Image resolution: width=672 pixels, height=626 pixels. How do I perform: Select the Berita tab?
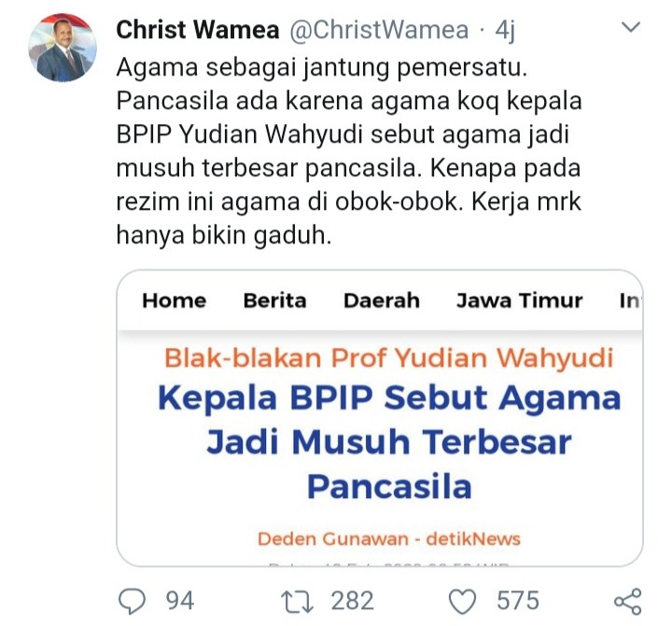274,300
